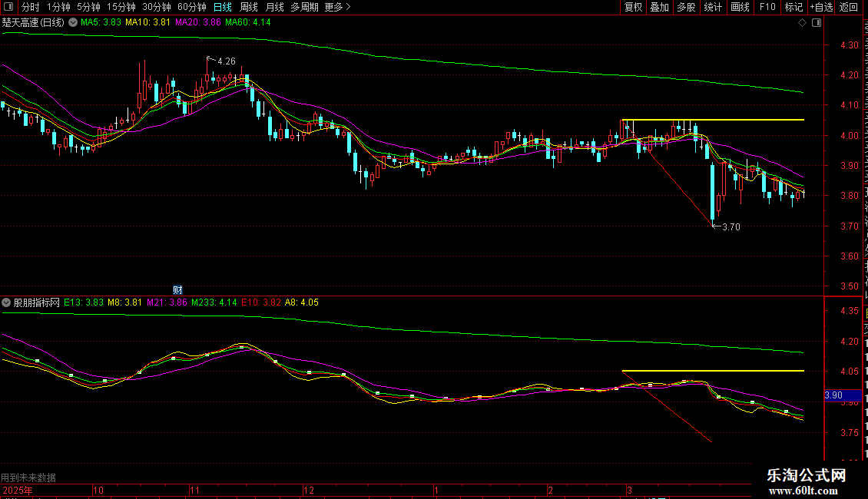This screenshot has width=868, height=499.
Task: Click the M8: 3.81 indicator value
Action: click(124, 302)
